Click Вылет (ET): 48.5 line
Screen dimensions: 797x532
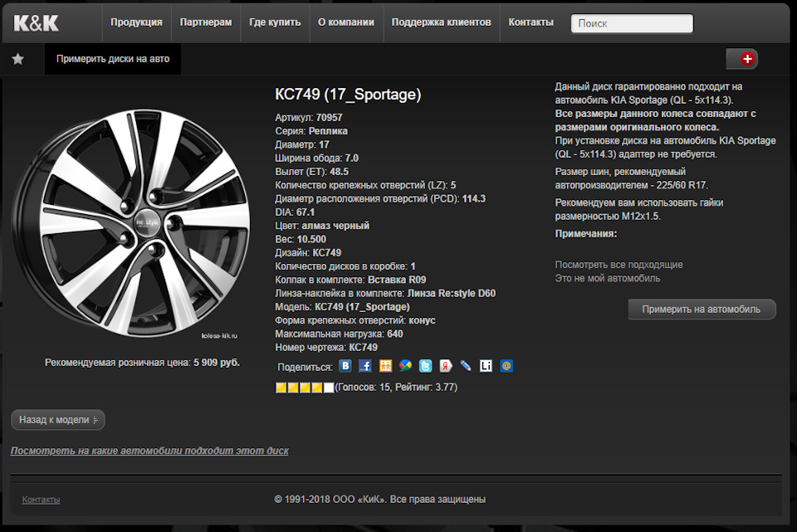point(311,172)
